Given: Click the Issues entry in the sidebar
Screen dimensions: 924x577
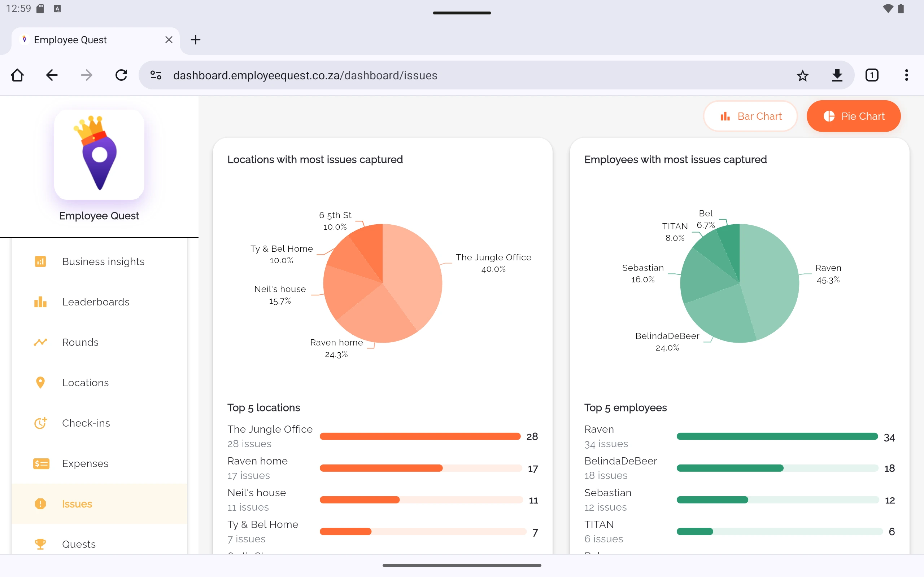Looking at the screenshot, I should [x=77, y=504].
